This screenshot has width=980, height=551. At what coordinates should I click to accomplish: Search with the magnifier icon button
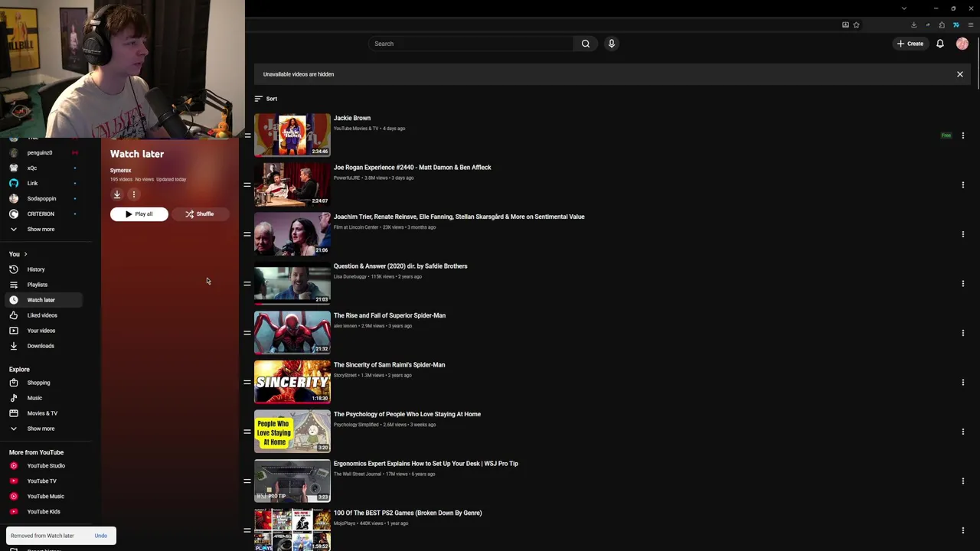tap(586, 44)
